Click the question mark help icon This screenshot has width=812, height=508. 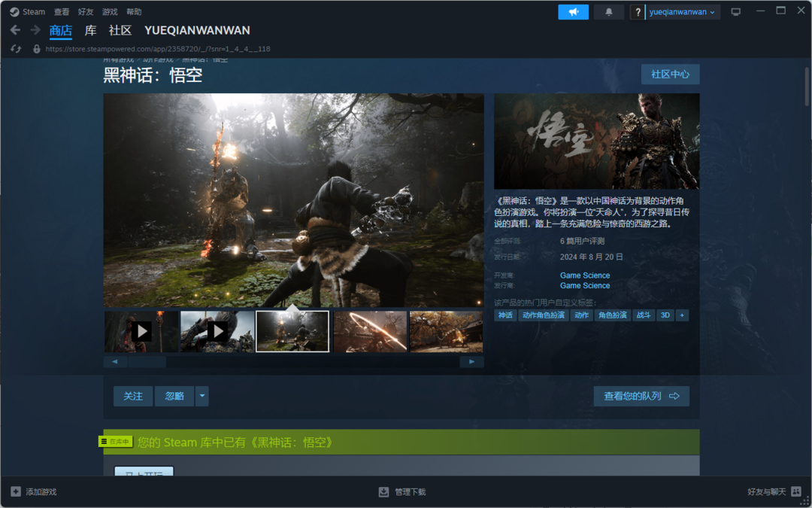(638, 12)
